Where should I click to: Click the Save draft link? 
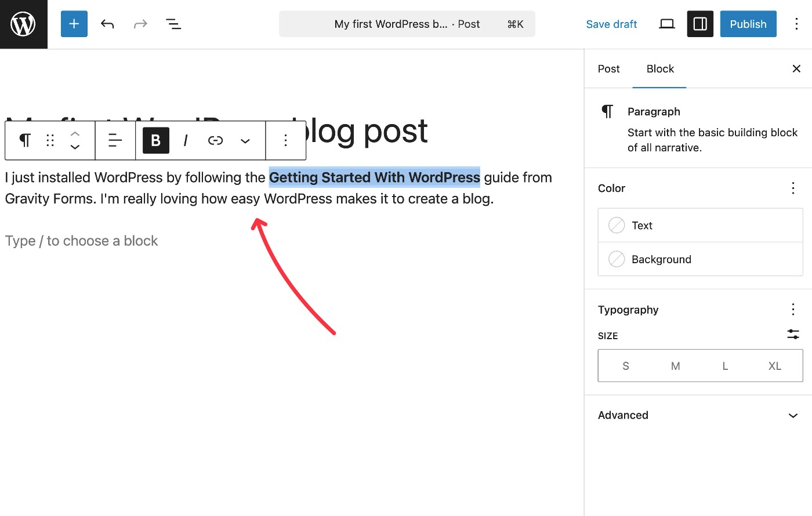pos(611,24)
